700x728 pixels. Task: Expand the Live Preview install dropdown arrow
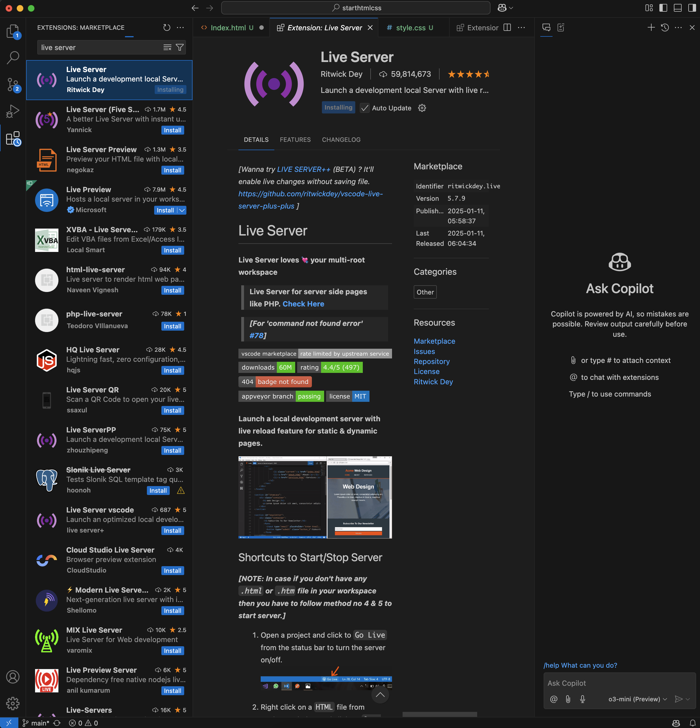[182, 210]
